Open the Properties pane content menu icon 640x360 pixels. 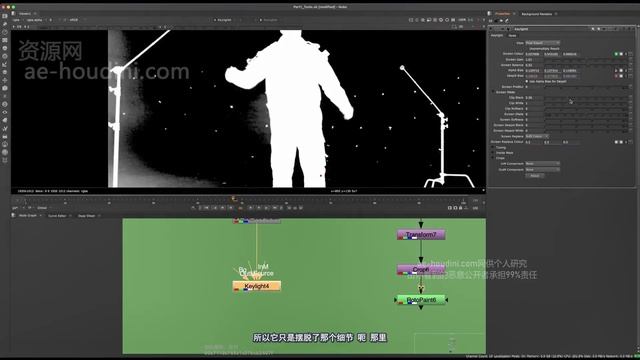pos(490,13)
